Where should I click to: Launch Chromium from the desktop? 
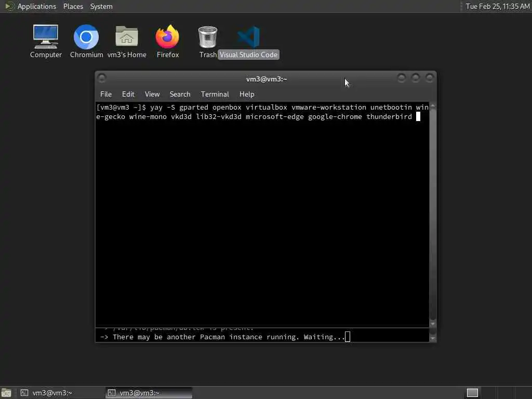click(x=87, y=42)
